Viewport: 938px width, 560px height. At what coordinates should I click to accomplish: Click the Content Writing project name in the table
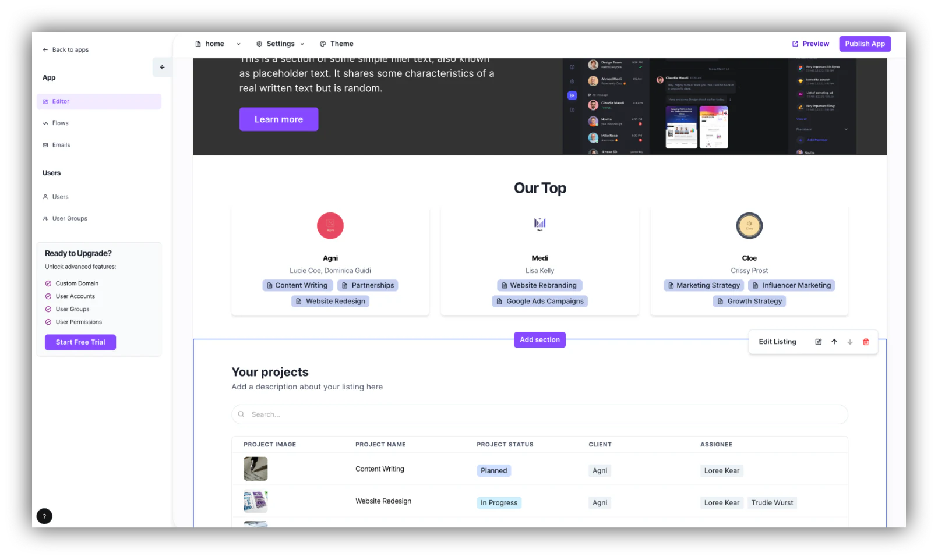(380, 469)
